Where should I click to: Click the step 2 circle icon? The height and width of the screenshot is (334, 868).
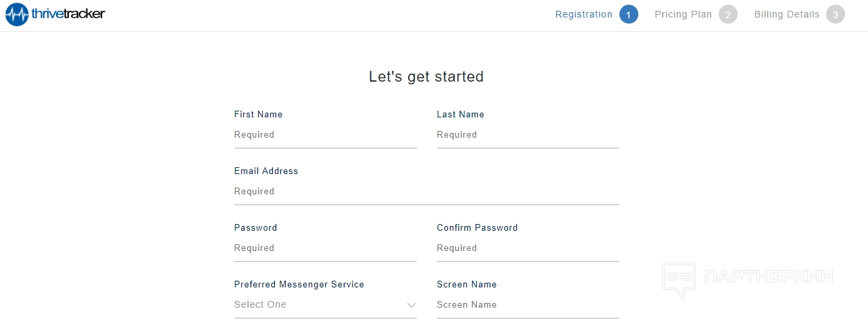[x=727, y=14]
